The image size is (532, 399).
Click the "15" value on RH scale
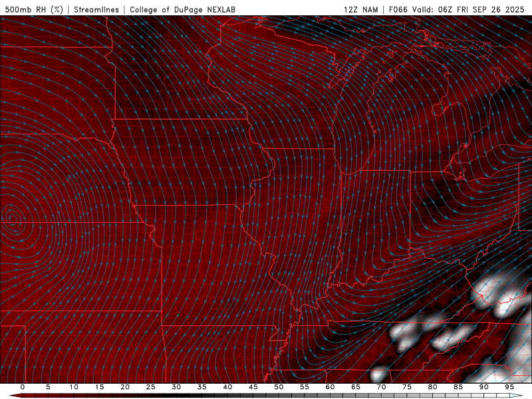point(99,387)
